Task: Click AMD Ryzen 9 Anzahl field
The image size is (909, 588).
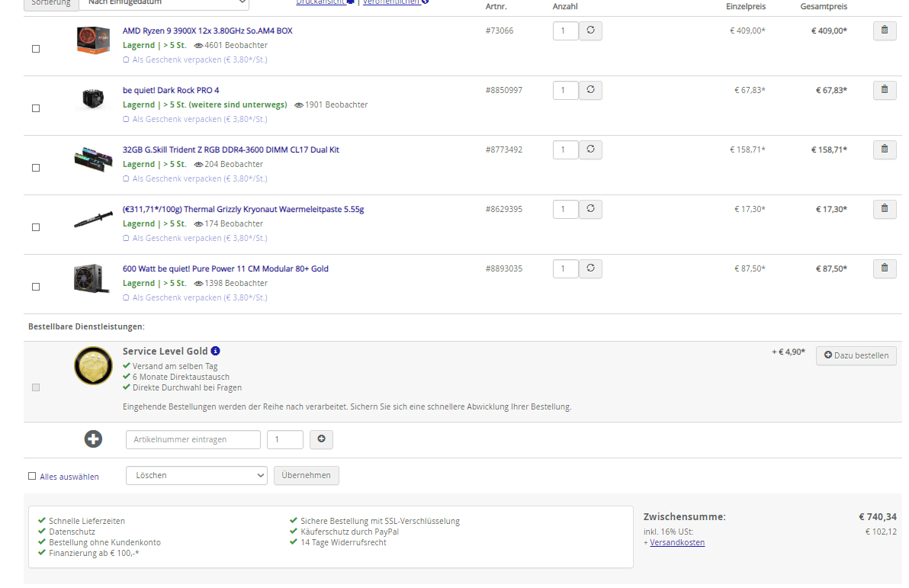Action: tap(565, 31)
